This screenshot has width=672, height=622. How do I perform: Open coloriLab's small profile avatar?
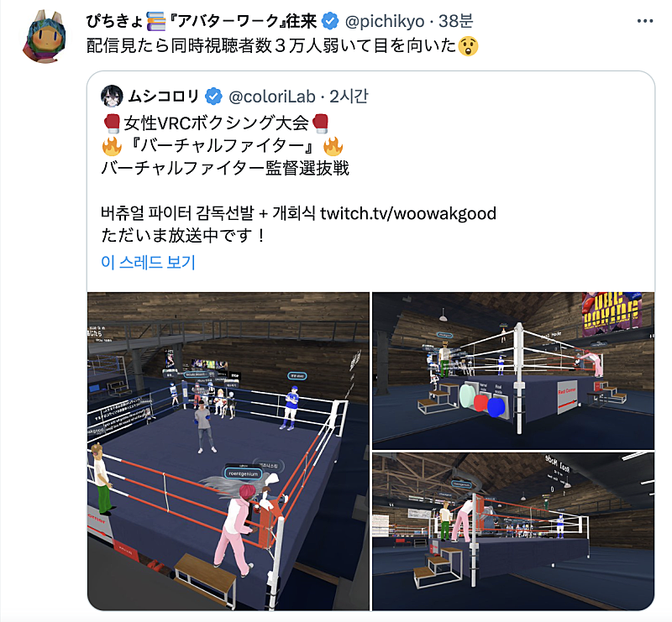(x=112, y=96)
